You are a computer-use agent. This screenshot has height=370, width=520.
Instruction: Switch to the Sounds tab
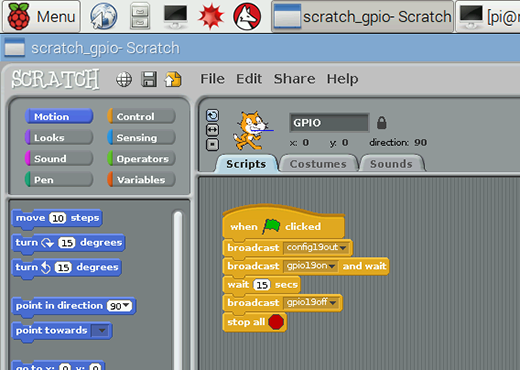(x=391, y=164)
